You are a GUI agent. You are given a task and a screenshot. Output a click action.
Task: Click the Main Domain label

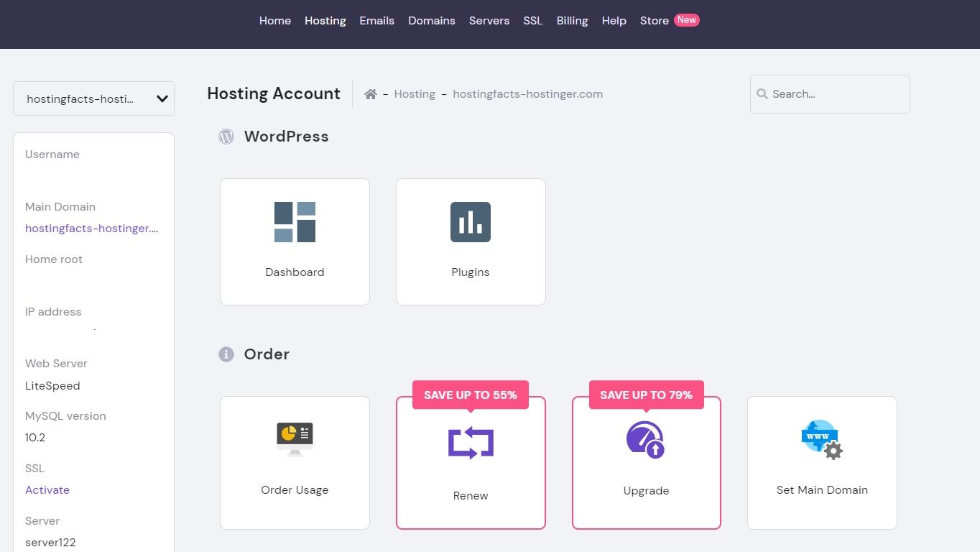point(60,207)
